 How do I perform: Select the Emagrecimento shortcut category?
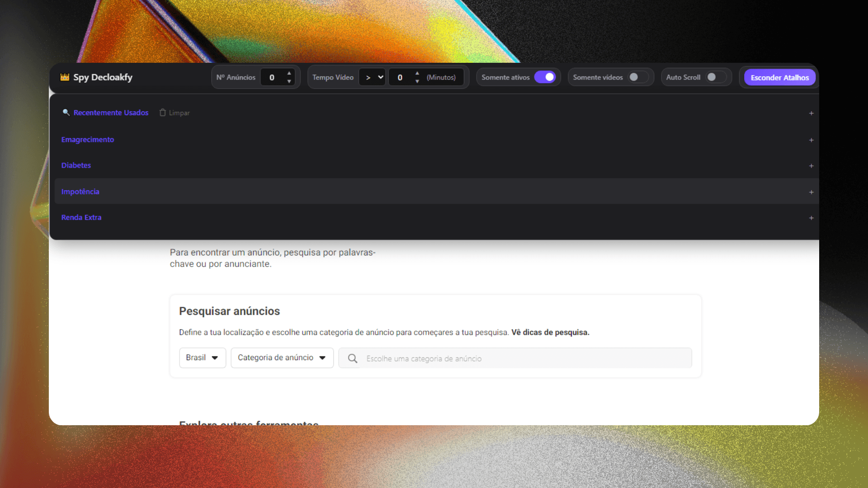tap(88, 140)
